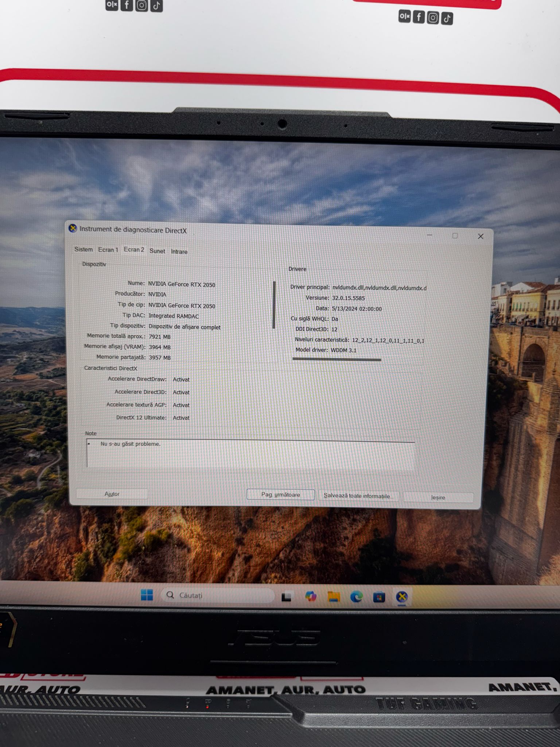Open Task View from the taskbar
Screen dimensions: 560x747
[286, 596]
